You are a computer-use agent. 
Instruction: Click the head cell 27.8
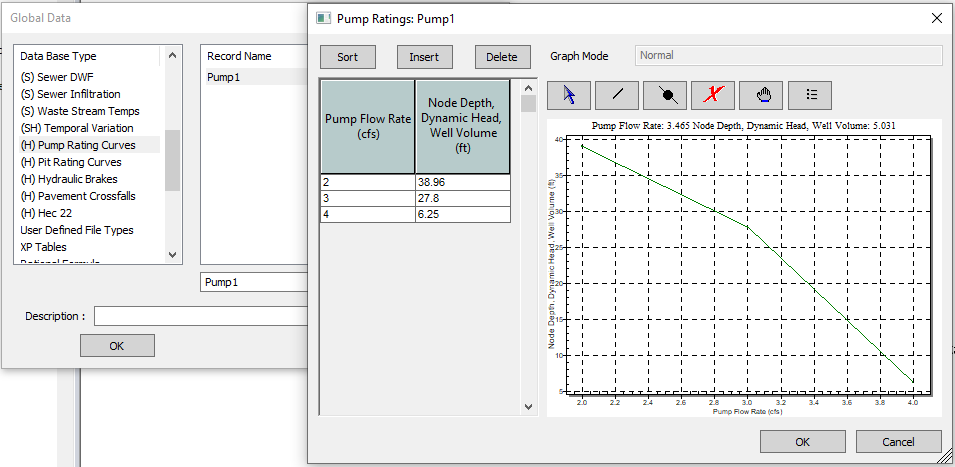pos(463,198)
